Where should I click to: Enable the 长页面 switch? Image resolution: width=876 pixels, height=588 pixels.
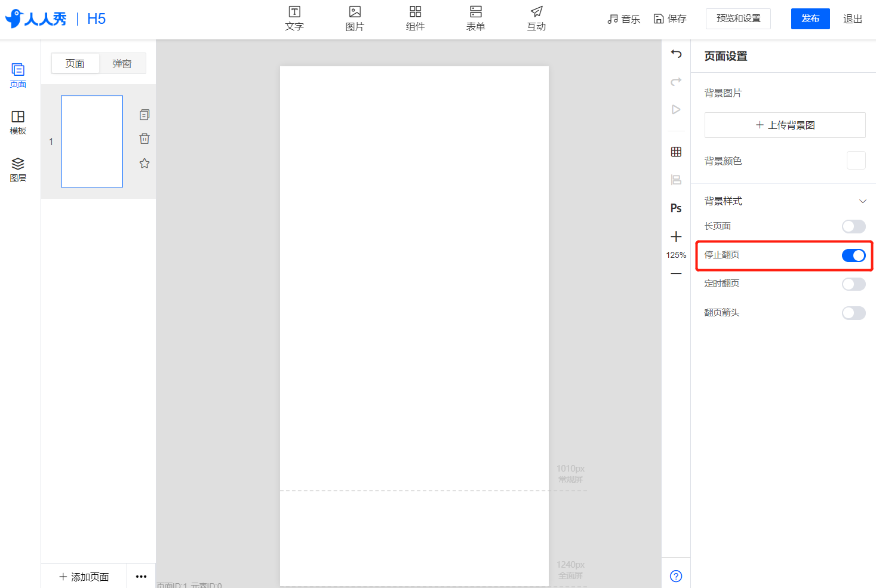tap(853, 226)
